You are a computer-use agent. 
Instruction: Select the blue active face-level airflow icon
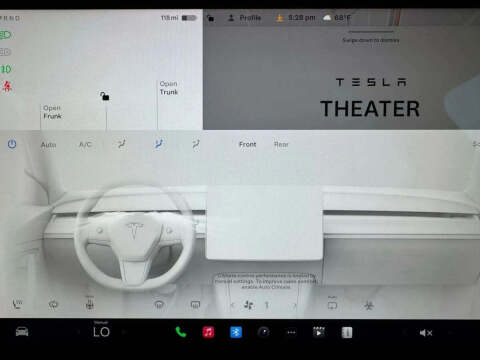tap(159, 144)
